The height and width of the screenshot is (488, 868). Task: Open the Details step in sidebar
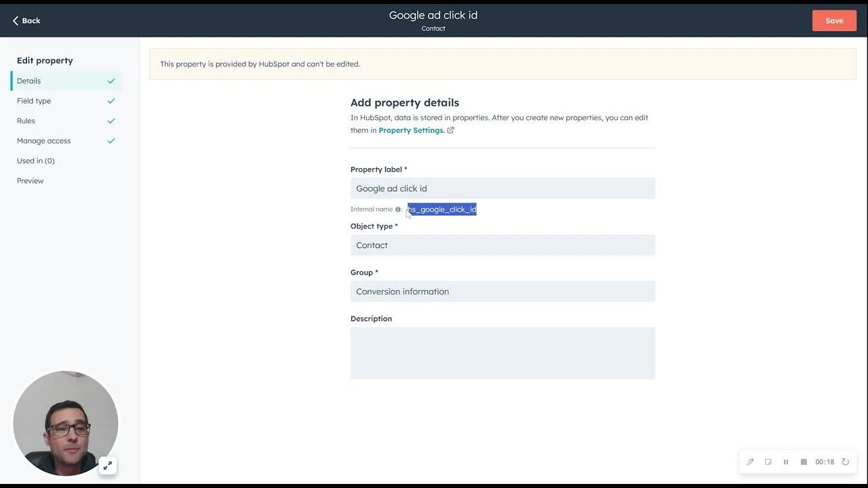(x=66, y=81)
